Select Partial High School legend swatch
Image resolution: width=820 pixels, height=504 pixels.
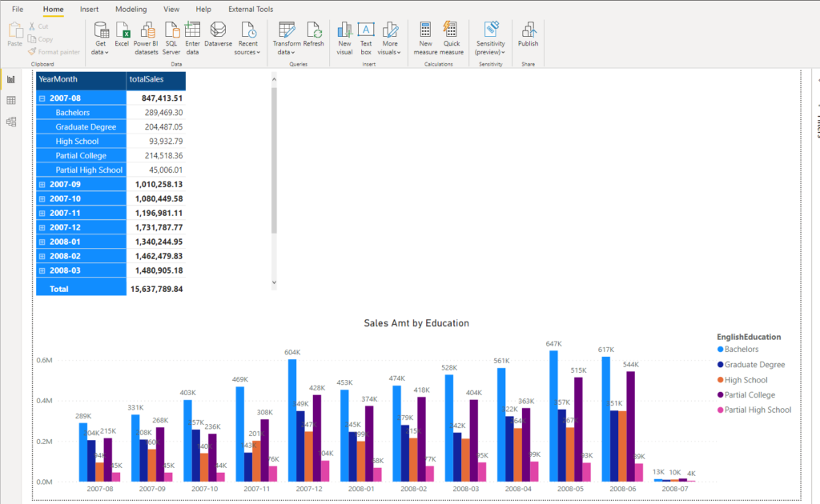tap(720, 410)
